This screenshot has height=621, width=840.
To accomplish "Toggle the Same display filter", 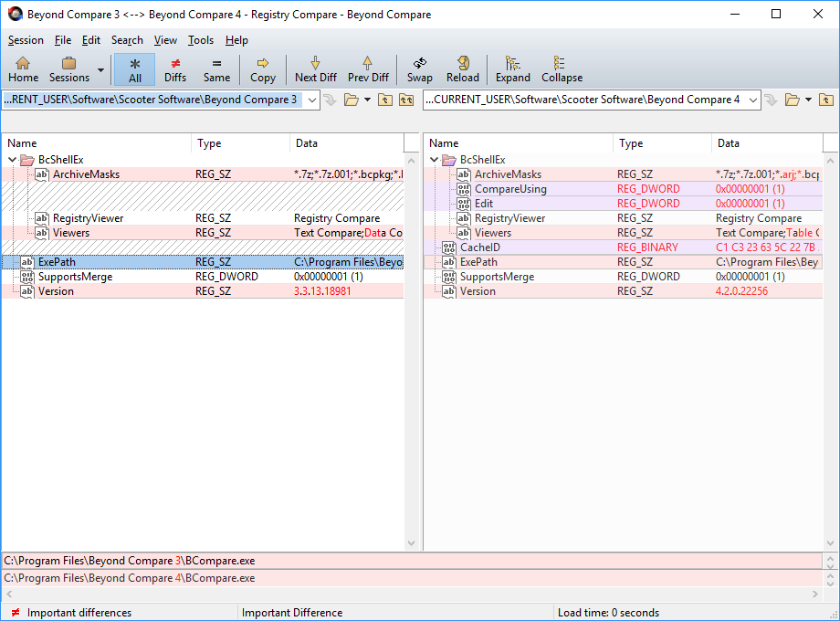I will 216,69.
